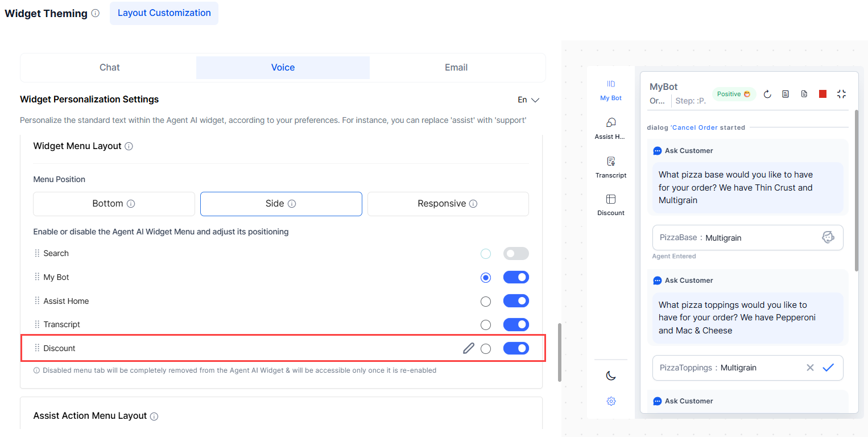
Task: Open widget settings gear icon
Action: click(x=611, y=401)
